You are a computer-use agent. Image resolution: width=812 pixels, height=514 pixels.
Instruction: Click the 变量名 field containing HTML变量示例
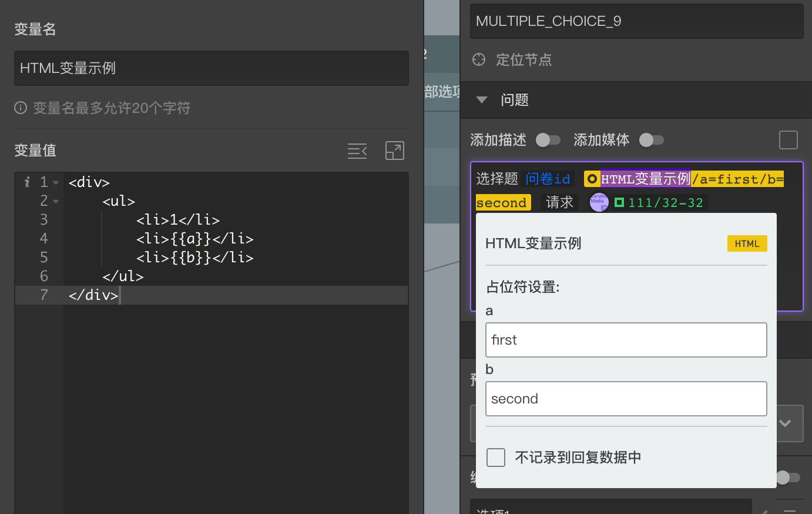pos(211,68)
